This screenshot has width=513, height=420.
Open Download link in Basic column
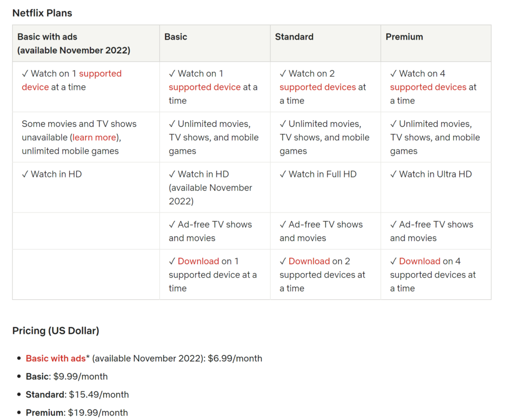(198, 261)
